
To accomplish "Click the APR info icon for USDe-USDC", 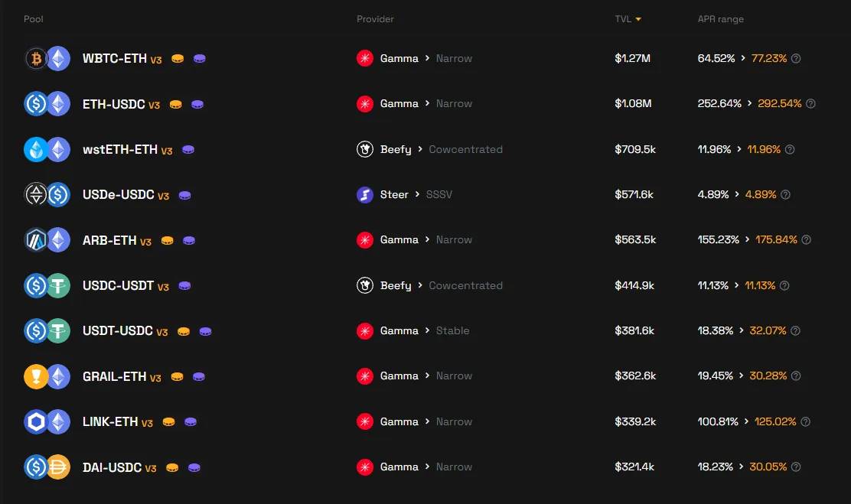I will 785,195.
